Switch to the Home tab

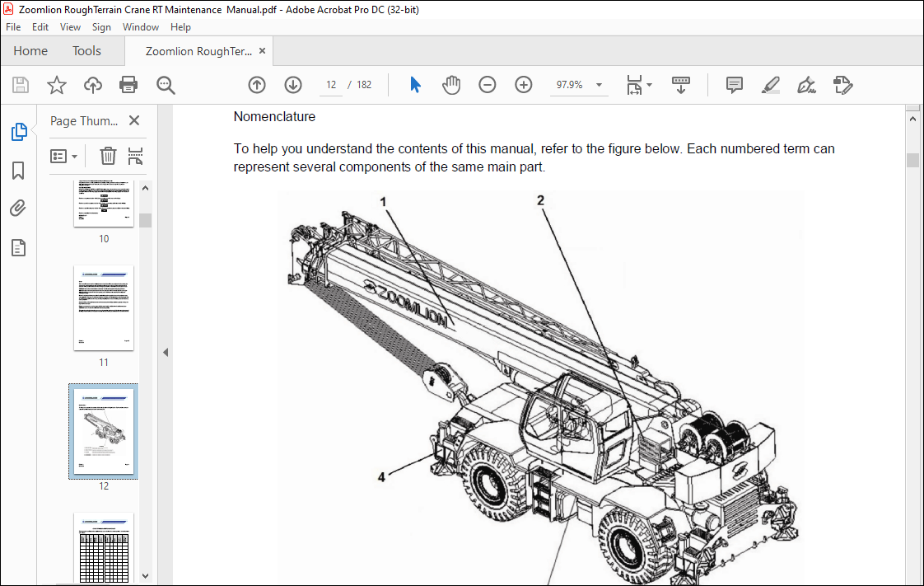30,51
